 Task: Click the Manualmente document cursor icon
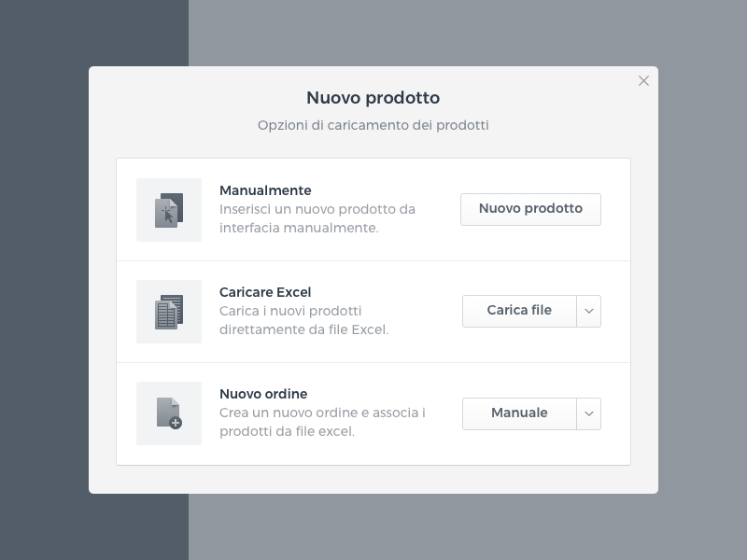tap(169, 210)
